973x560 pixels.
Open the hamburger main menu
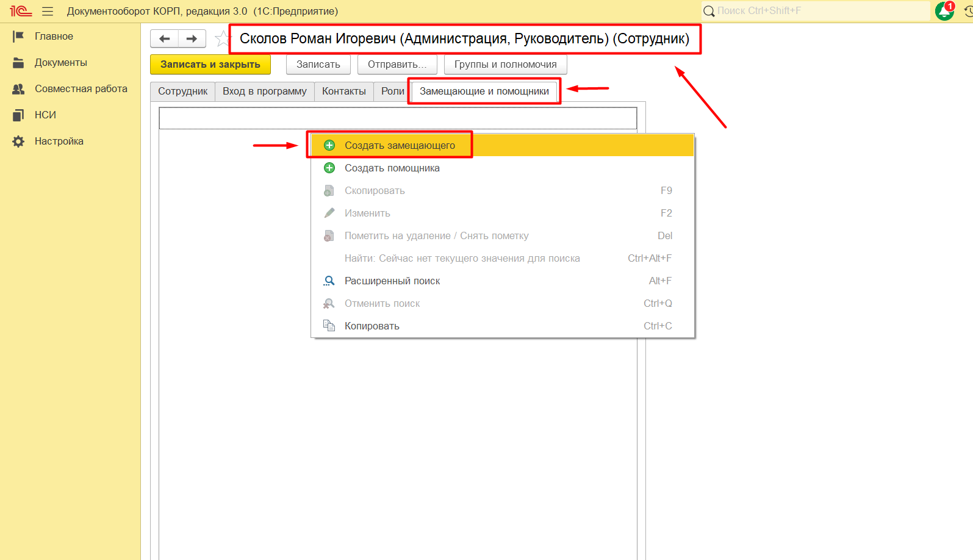pyautogui.click(x=48, y=11)
